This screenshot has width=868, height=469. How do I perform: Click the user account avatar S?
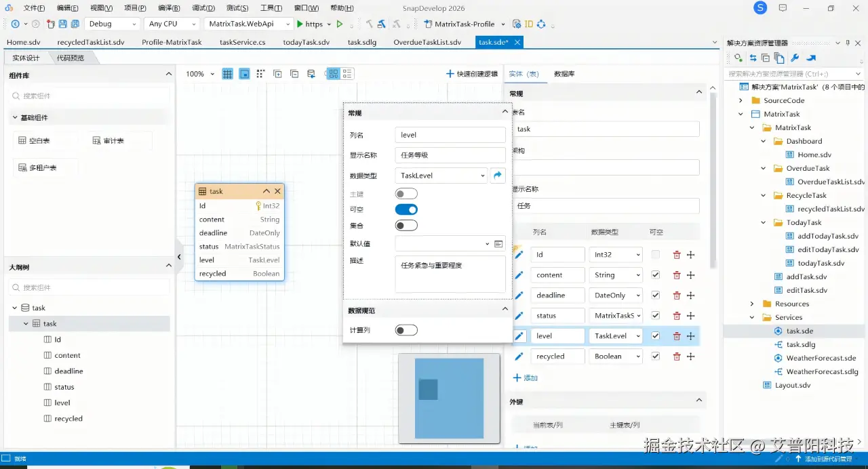click(760, 8)
